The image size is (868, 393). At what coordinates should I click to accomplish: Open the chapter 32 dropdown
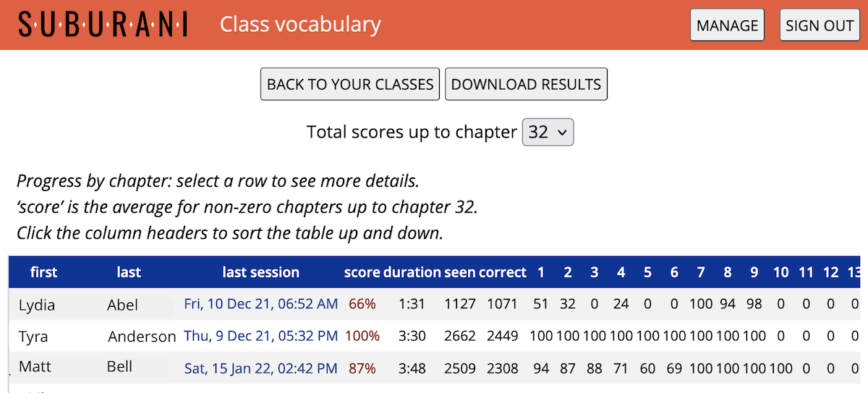[x=548, y=132]
